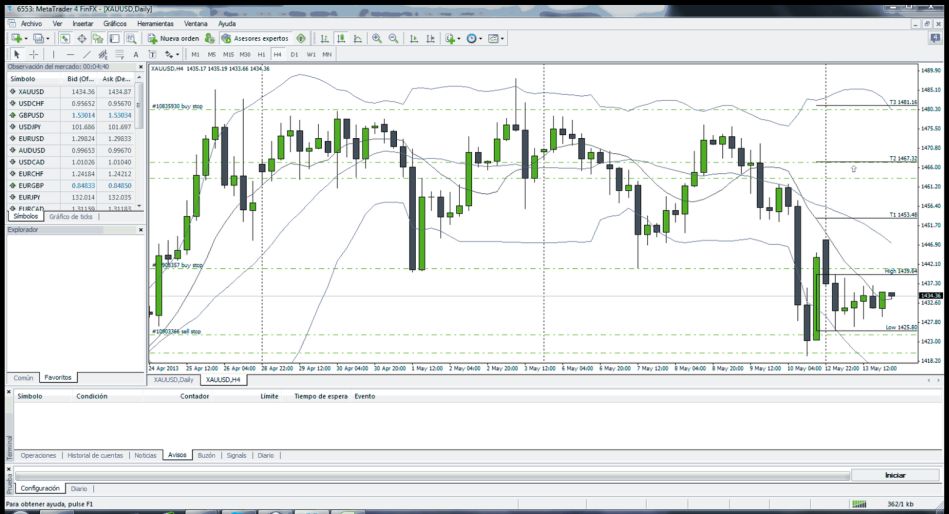Switch to the H4 timeframe
Viewport: 949px width, 514px height.
point(278,54)
